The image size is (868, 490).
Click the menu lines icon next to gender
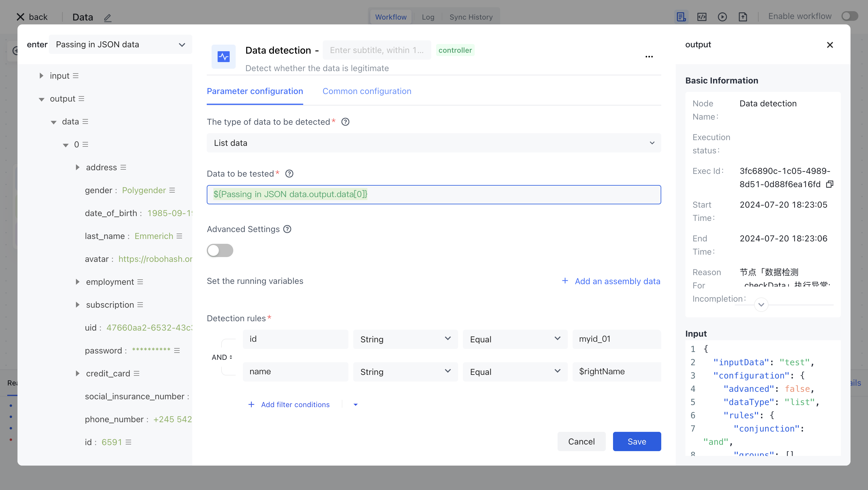[x=172, y=190]
